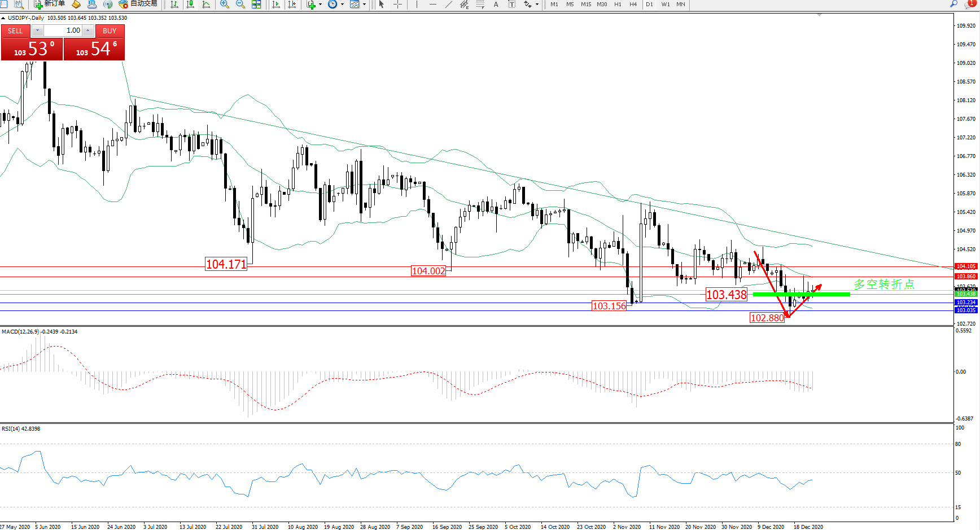The height and width of the screenshot is (530, 980).
Task: Switch to the H4 timeframe
Action: tap(633, 5)
